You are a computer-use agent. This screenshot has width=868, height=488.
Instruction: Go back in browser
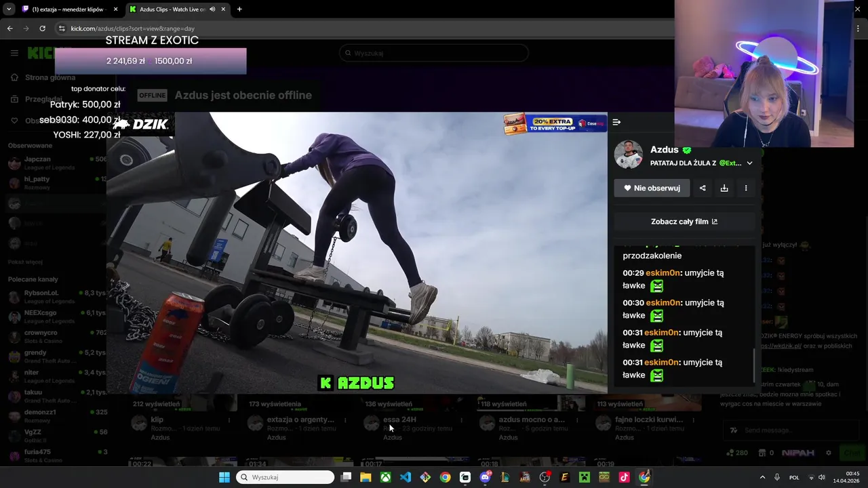click(9, 28)
